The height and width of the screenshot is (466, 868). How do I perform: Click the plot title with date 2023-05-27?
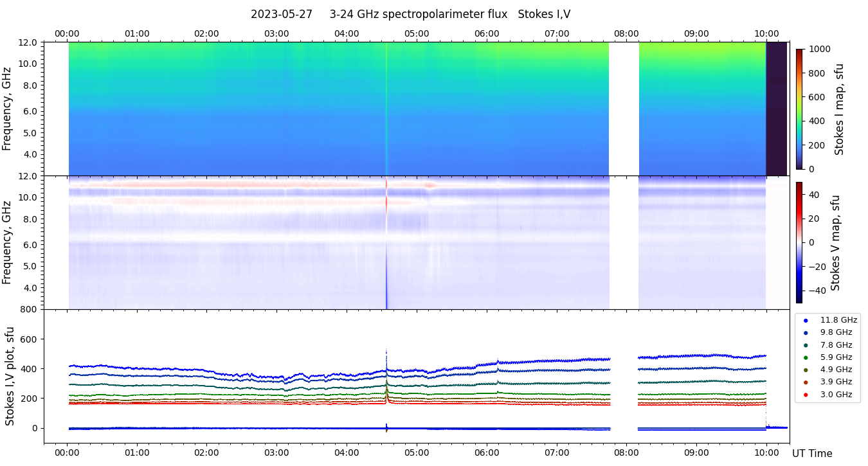tap(410, 14)
